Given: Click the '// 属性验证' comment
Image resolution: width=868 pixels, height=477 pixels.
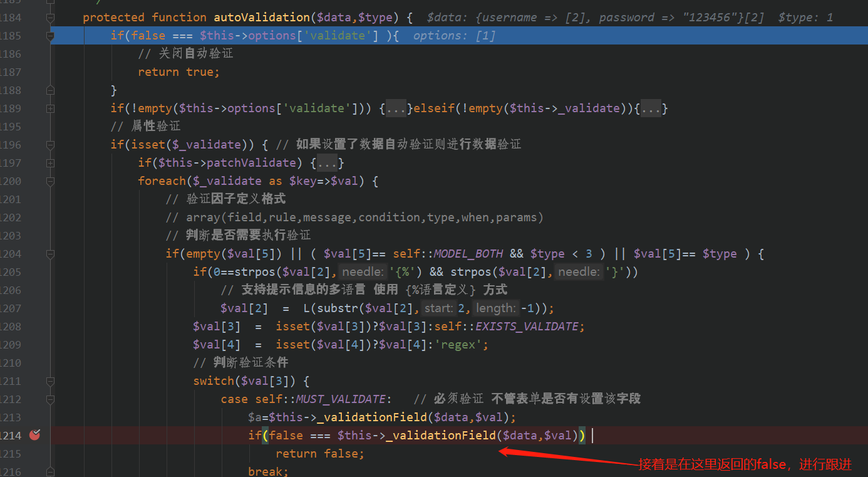Looking at the screenshot, I should coord(145,127).
